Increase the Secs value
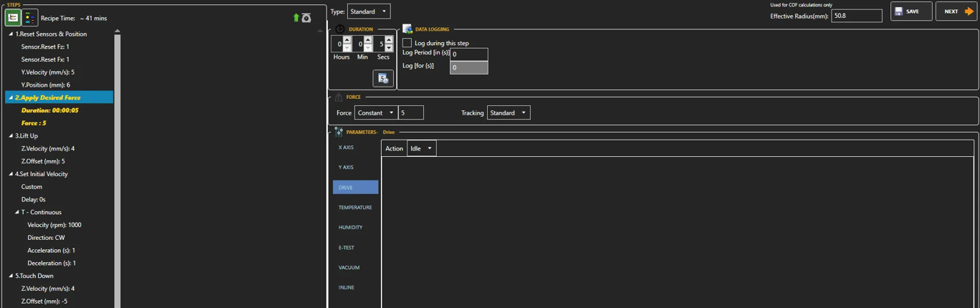 [389, 40]
